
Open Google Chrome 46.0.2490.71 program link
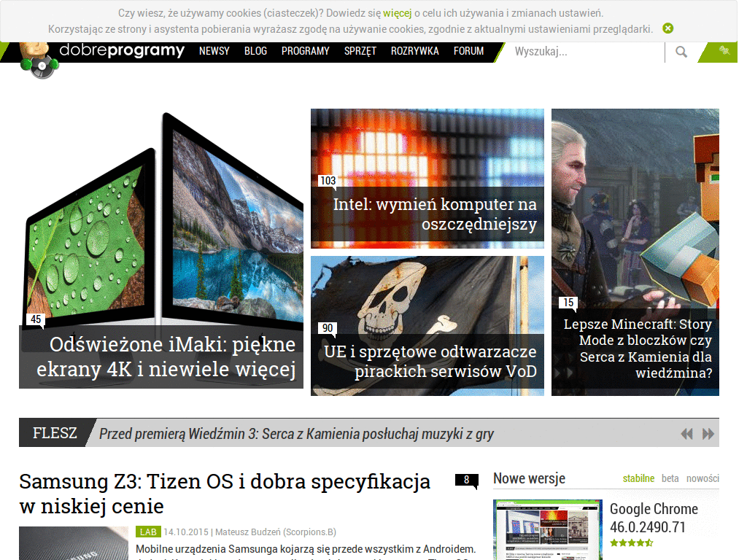click(x=654, y=518)
